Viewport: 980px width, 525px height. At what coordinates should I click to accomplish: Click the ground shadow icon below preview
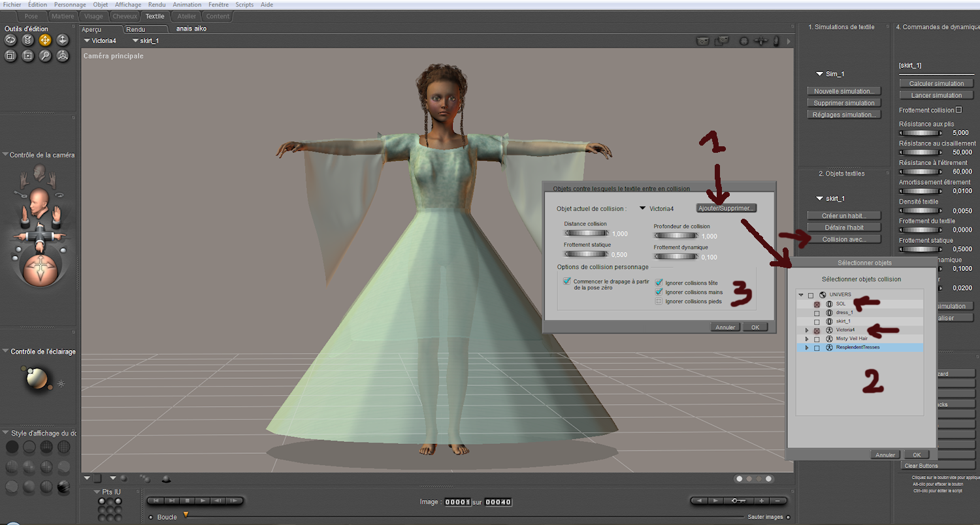point(166,479)
